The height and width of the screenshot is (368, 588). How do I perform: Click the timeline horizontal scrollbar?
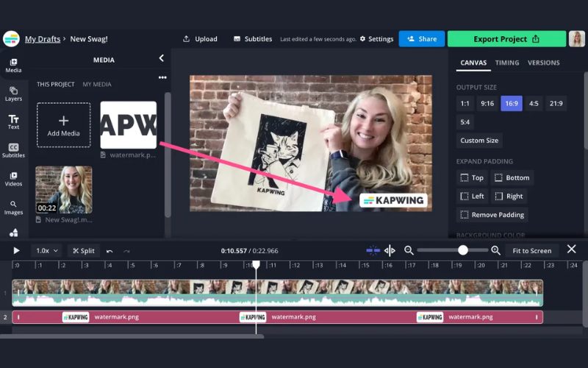(132, 336)
